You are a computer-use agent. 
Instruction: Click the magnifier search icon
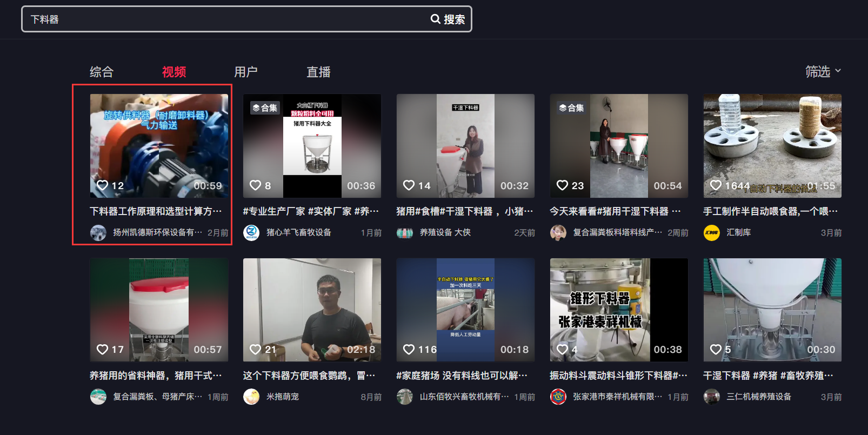(x=435, y=19)
